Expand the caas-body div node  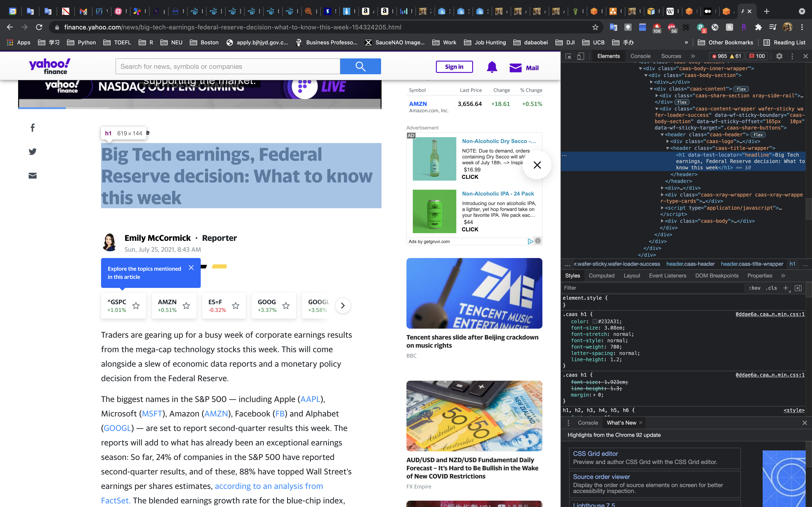(x=662, y=221)
